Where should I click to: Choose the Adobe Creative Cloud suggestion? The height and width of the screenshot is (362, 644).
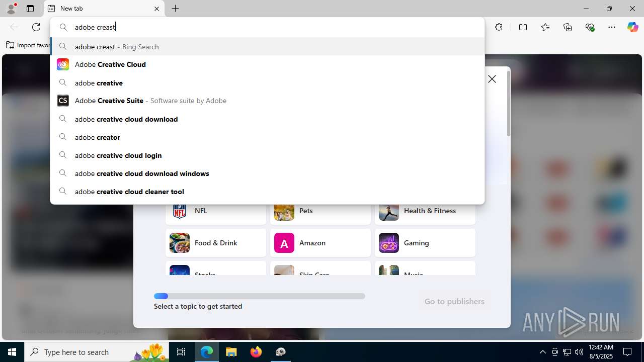[267, 64]
